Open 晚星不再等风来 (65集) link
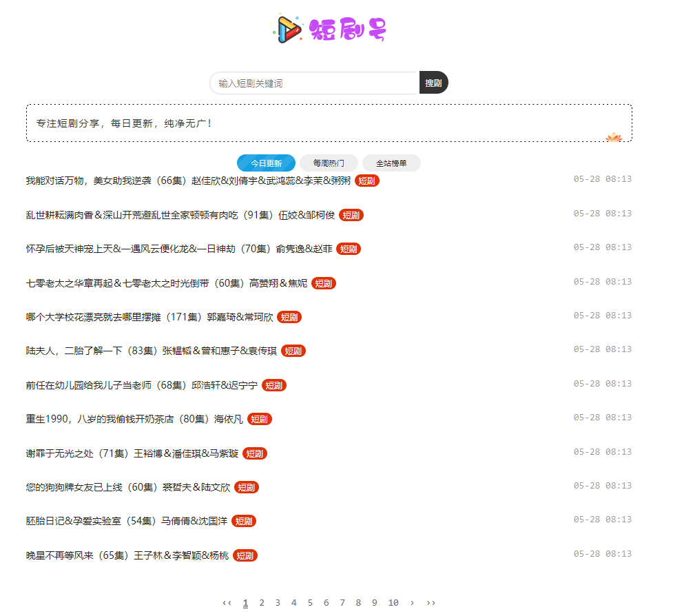673x616 pixels. click(x=127, y=555)
